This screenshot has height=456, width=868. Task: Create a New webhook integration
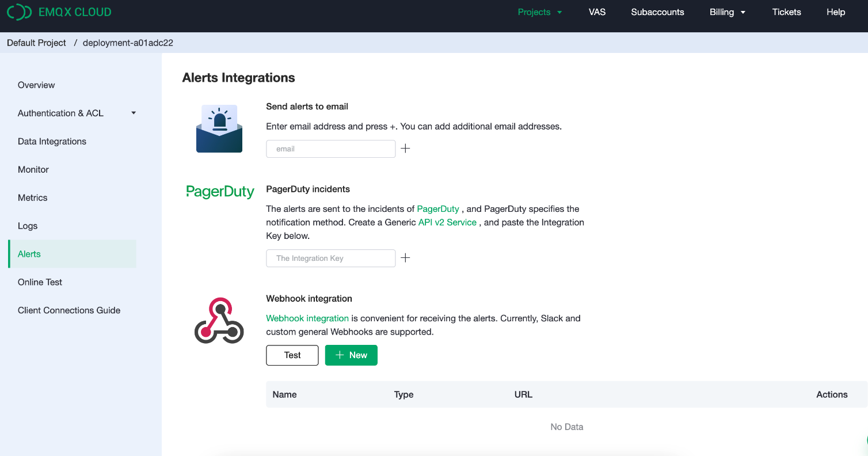coord(351,355)
